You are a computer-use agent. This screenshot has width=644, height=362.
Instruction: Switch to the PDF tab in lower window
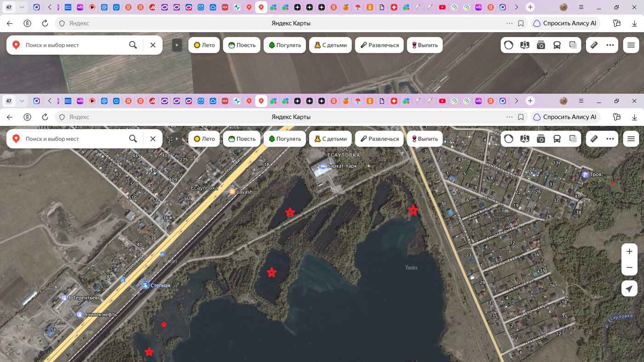(225, 101)
